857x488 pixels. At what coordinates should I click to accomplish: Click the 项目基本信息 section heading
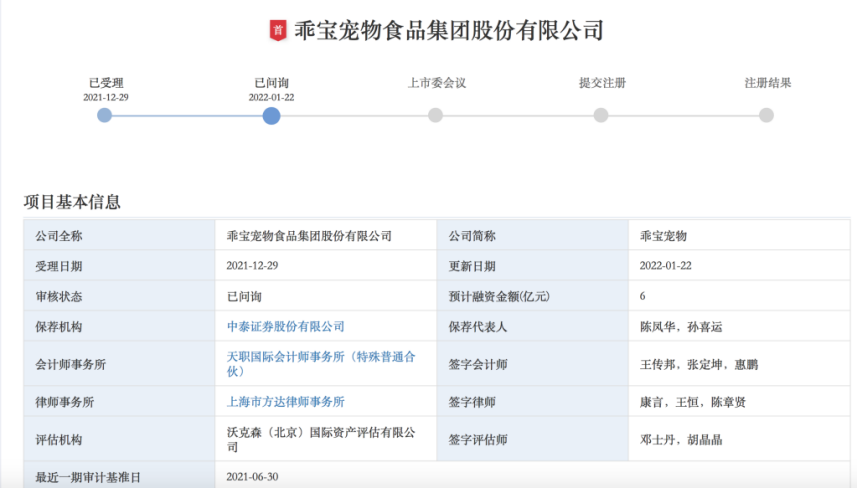click(x=72, y=202)
